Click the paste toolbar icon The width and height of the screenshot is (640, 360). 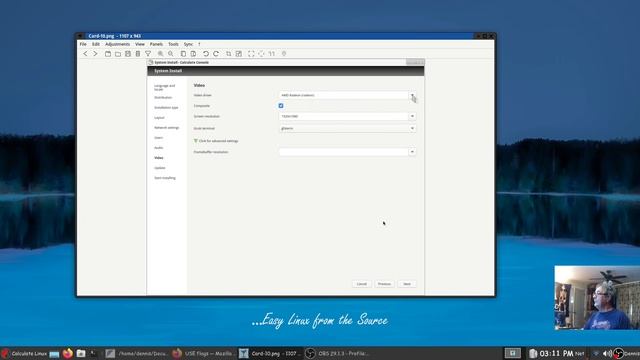point(193,53)
